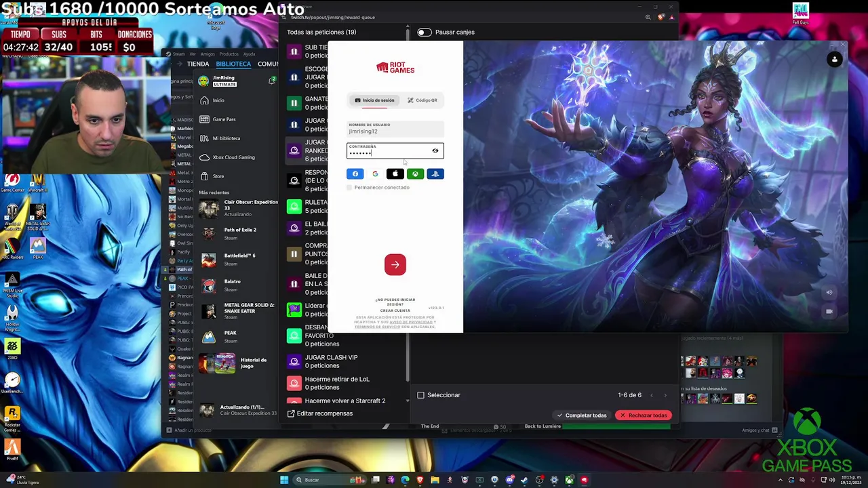868x488 pixels.
Task: Sign in with Apple on Riot login
Action: tap(395, 174)
